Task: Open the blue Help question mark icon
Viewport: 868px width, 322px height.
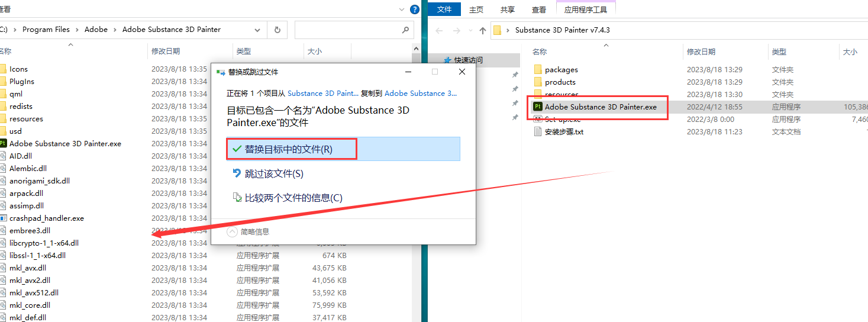Action: point(415,9)
